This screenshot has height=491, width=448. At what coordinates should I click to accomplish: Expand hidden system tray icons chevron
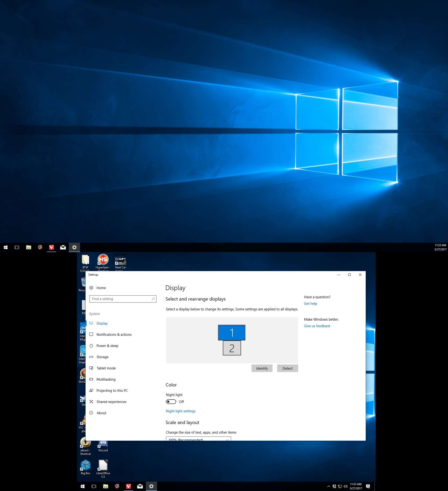click(x=329, y=486)
